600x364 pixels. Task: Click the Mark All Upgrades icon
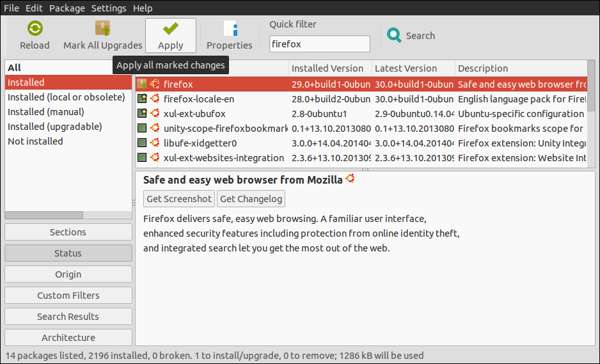[x=102, y=28]
